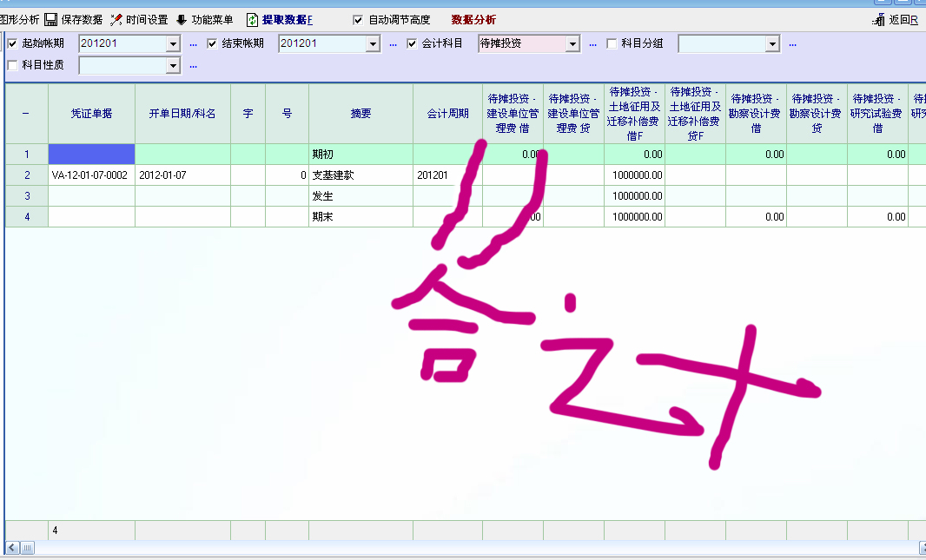926x560 pixels.
Task: Click ellipsis button after 科目分组 field
Action: pyautogui.click(x=792, y=43)
